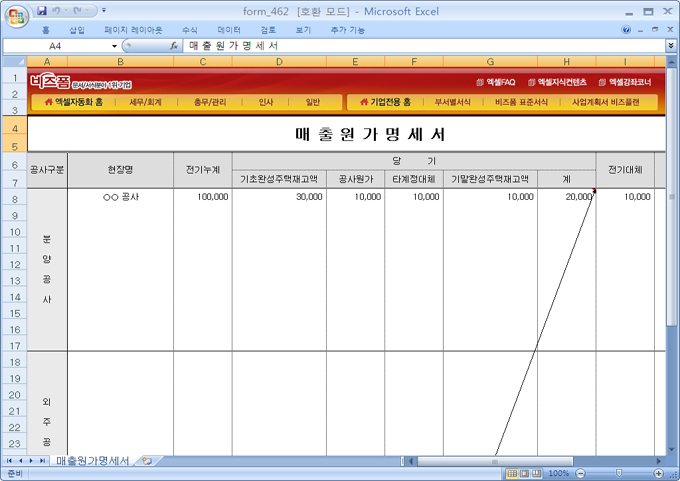Switch to Normal view in status bar

[512, 473]
